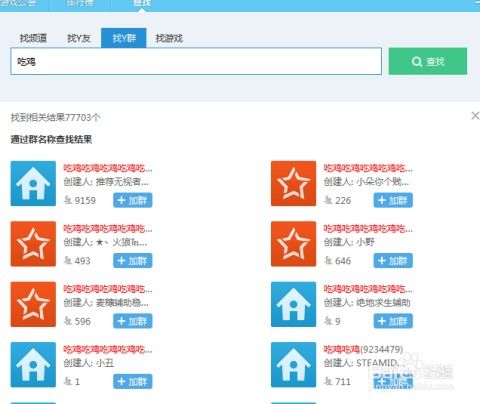Switch to the 找频道 tab
This screenshot has width=480, height=404.
point(33,38)
